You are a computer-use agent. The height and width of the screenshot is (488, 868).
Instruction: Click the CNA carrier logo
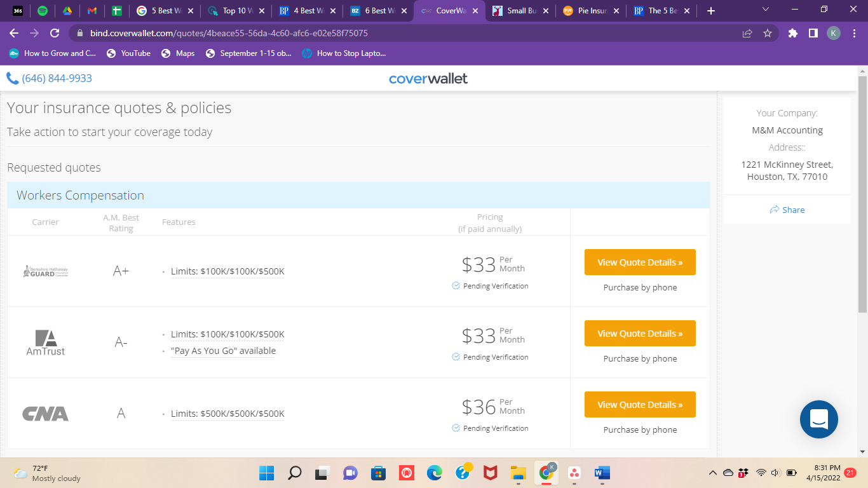45,414
